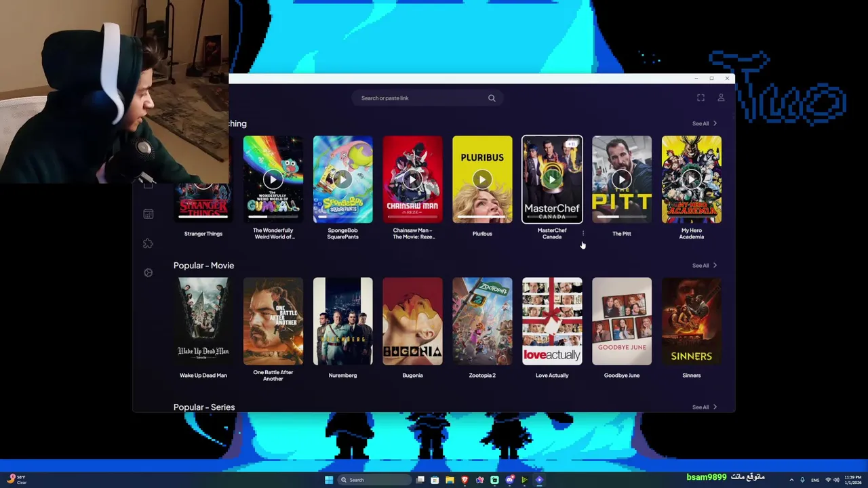Click the search magnifier icon
The image size is (868, 488).
(492, 98)
